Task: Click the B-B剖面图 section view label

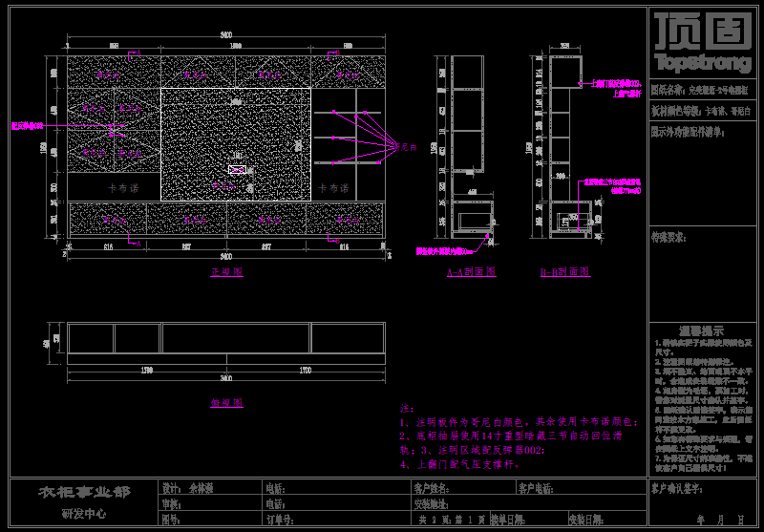Action: 564,272
